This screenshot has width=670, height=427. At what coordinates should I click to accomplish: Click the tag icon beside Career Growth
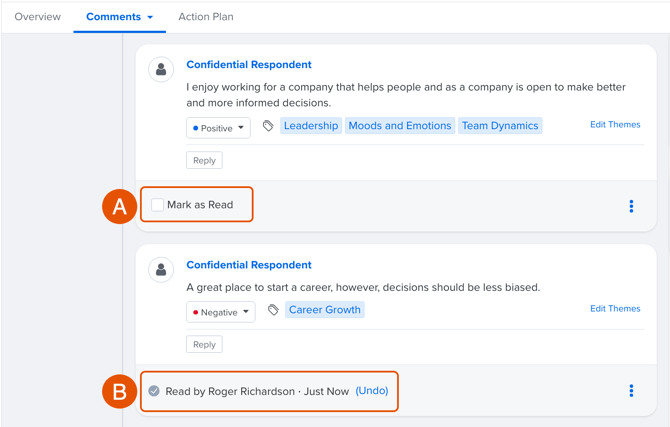coord(273,309)
